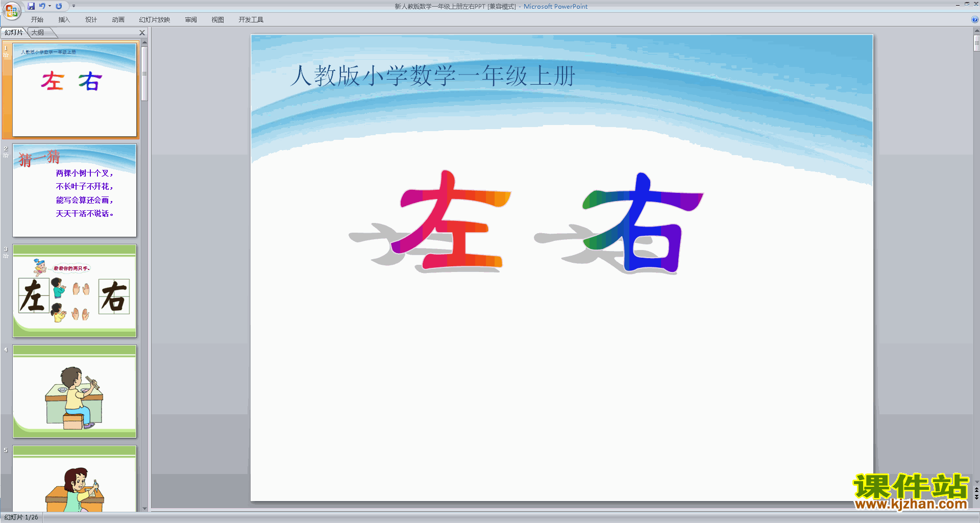980x523 pixels.
Task: Switch to the 幻灯片 pane tab
Action: [x=14, y=33]
